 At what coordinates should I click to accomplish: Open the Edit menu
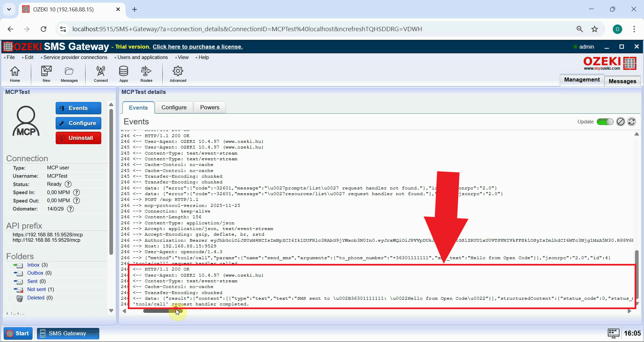tap(29, 57)
